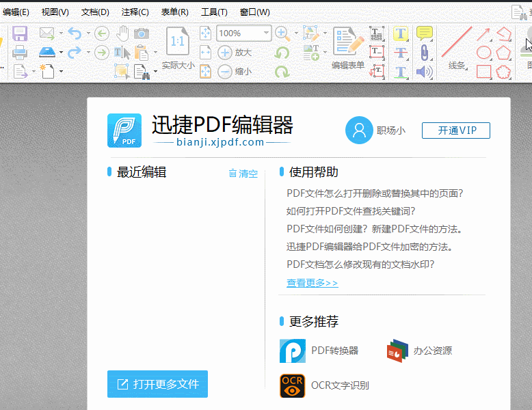Click the attach file paperclip icon
The image size is (532, 410).
425,53
